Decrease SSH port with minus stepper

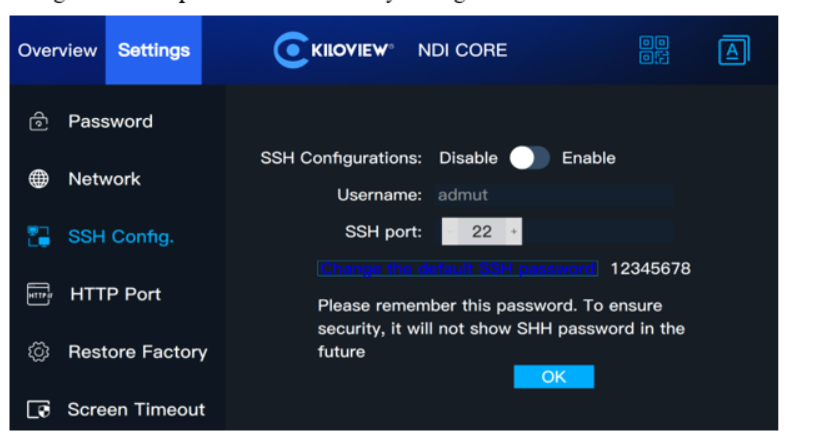pos(450,232)
